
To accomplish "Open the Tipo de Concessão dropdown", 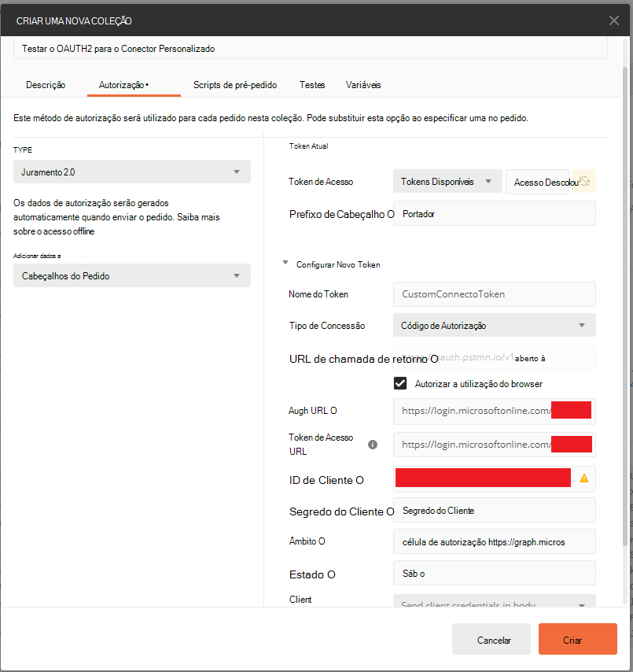I will coord(495,325).
